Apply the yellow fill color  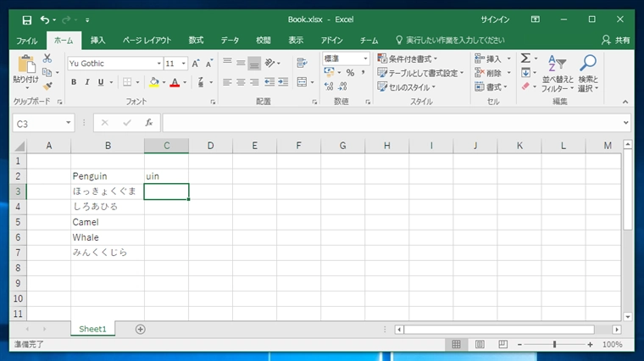[154, 82]
